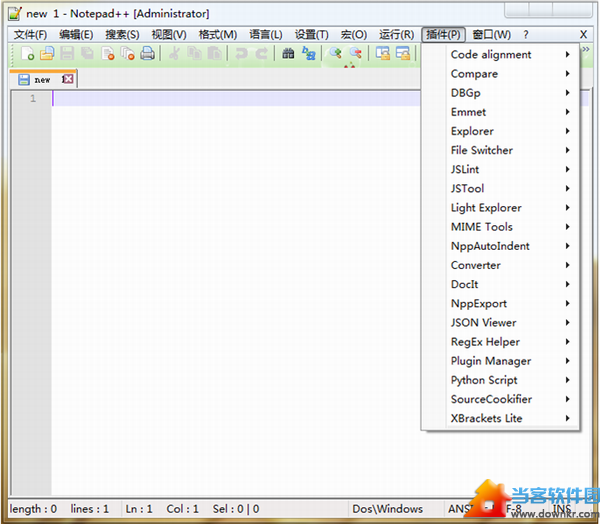Close the open 插件(P) menu

coord(443,35)
